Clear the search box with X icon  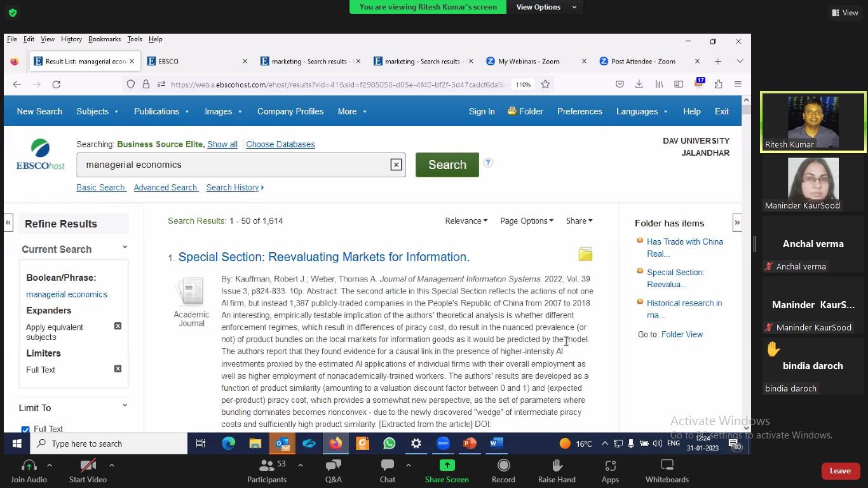[x=396, y=165]
